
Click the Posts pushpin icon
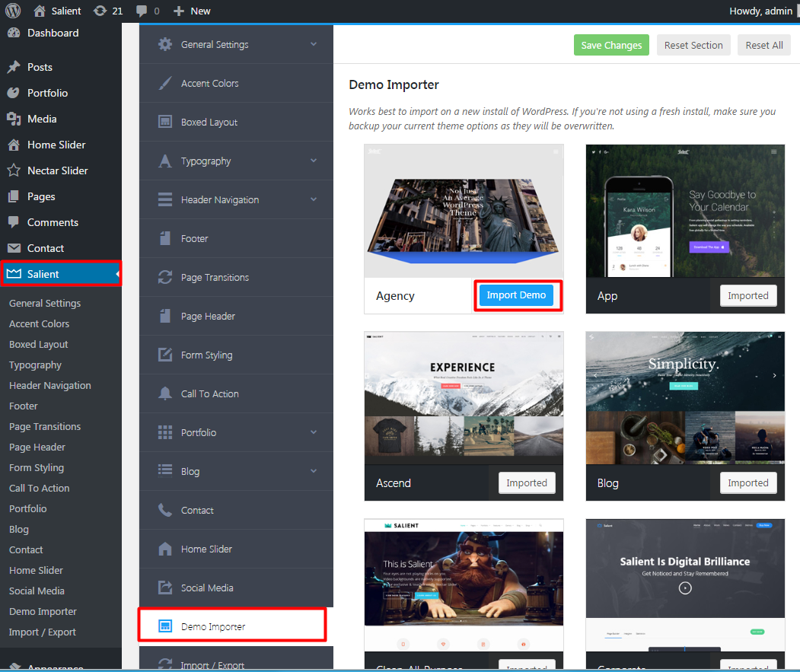pos(14,68)
